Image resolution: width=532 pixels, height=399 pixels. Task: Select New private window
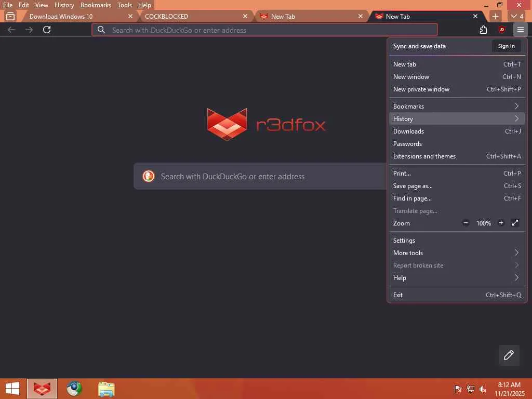click(457, 89)
